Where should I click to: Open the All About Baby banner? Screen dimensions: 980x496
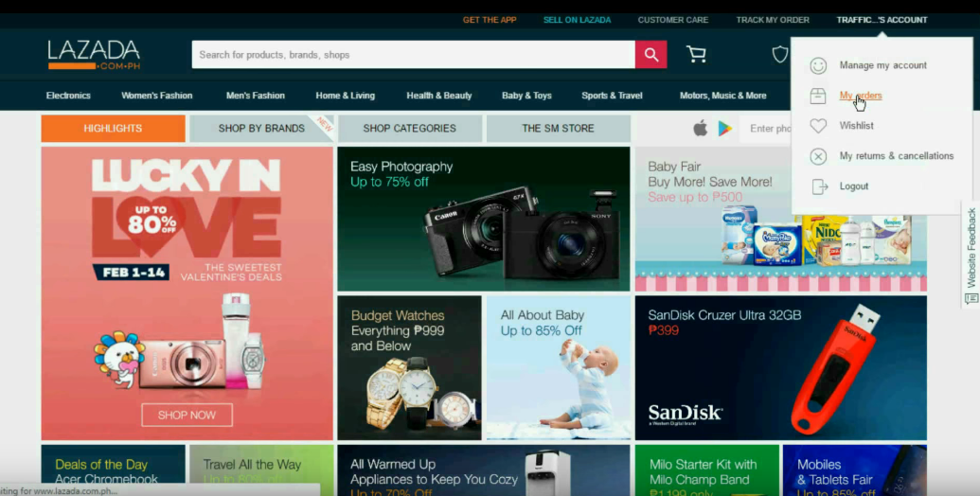coord(558,368)
